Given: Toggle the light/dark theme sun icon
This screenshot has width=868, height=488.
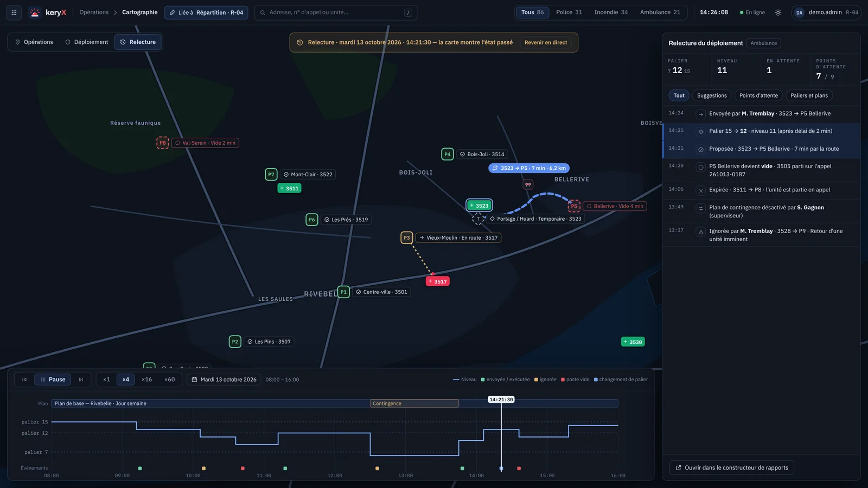Looking at the screenshot, I should pyautogui.click(x=778, y=12).
